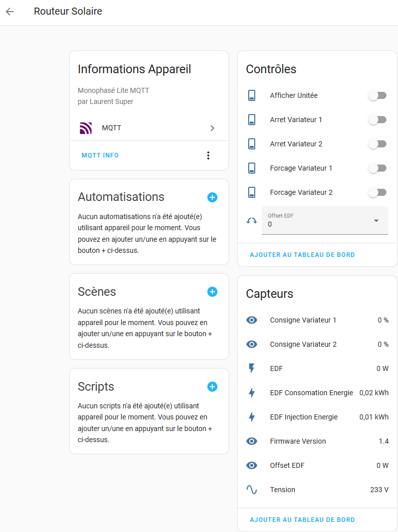
Task: Turn on Forcage Variateur 2 switch
Action: click(377, 192)
